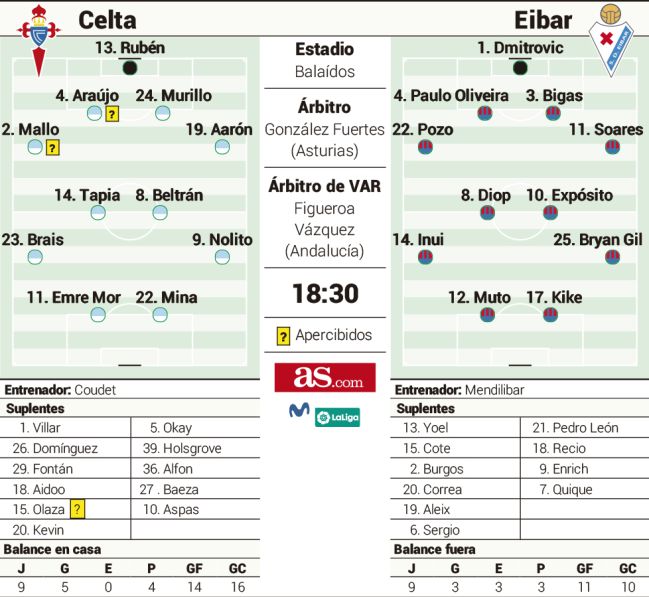Click the Eibar team name heading
649x597 pixels.
point(543,20)
